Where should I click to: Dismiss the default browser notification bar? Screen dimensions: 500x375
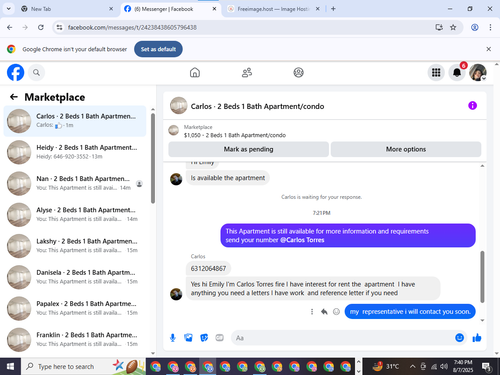coord(488,49)
